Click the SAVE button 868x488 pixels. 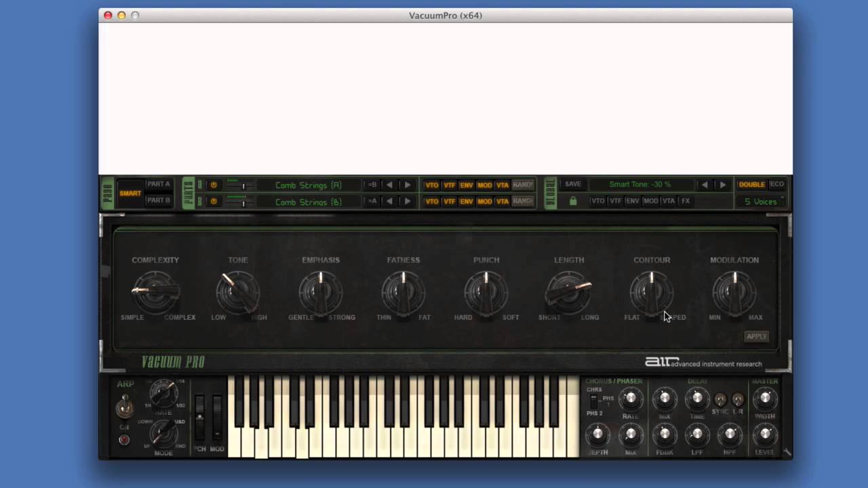click(x=573, y=184)
